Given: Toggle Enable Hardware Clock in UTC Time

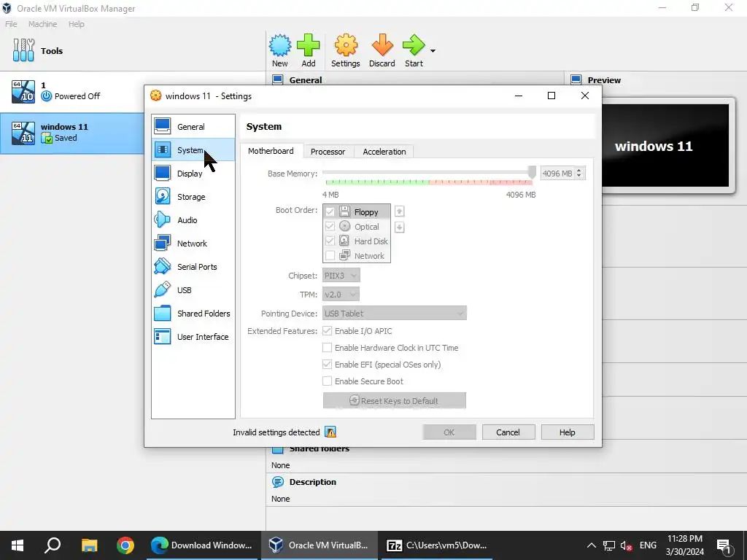Looking at the screenshot, I should tap(328, 348).
